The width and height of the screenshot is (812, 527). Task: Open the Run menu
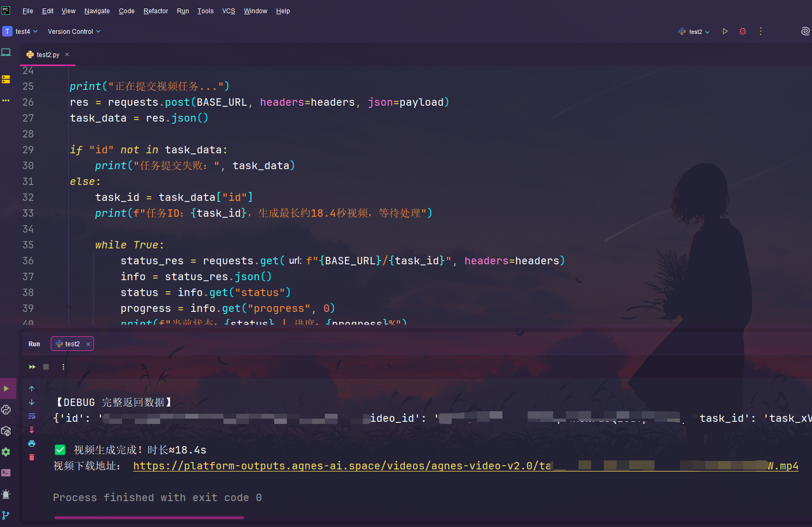(183, 11)
